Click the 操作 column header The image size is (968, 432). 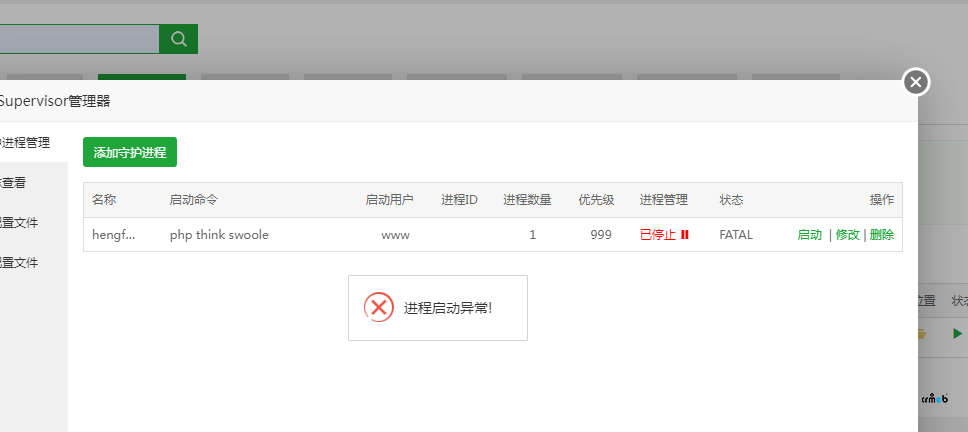(x=882, y=200)
